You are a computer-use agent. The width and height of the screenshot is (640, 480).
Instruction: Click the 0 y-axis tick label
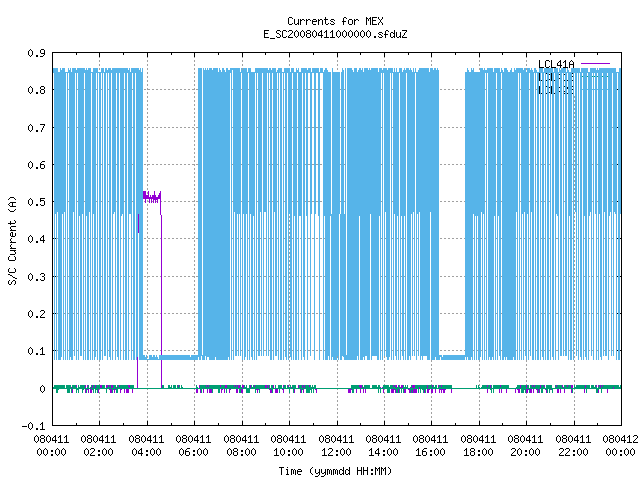(42, 389)
